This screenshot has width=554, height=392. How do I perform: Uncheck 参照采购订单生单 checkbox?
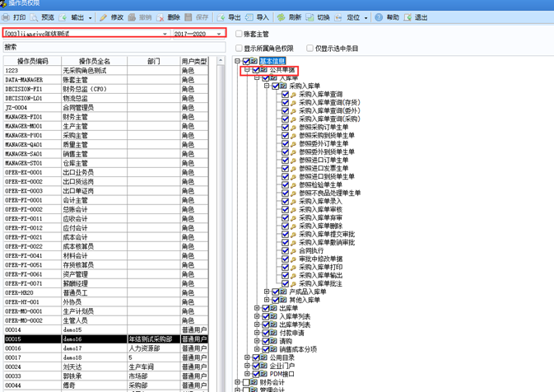pyautogui.click(x=285, y=128)
